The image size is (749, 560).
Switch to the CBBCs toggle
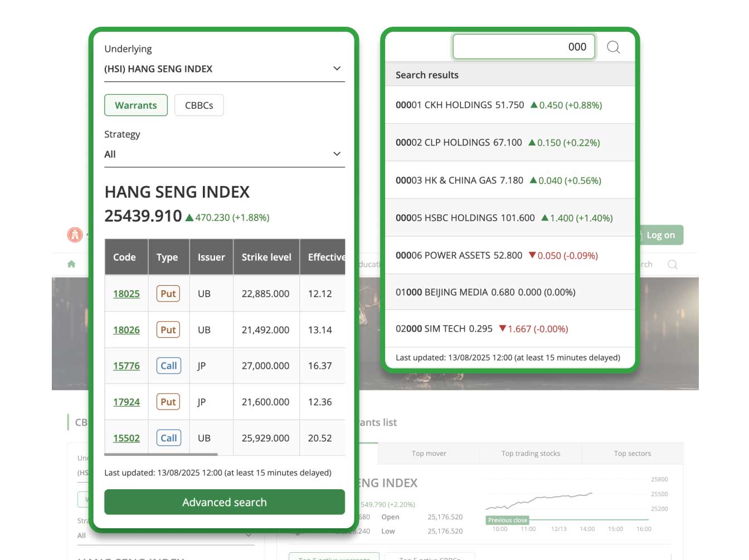tap(199, 105)
